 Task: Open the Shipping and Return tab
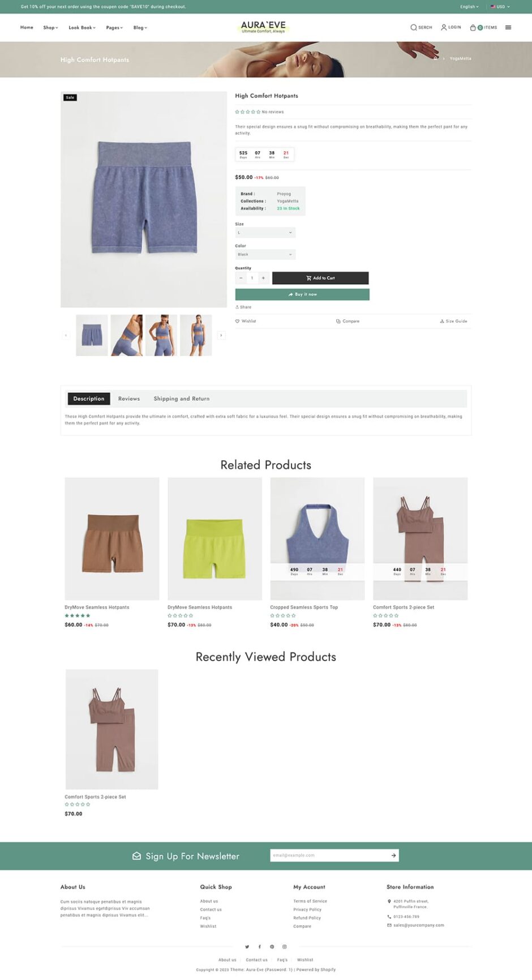tap(182, 399)
